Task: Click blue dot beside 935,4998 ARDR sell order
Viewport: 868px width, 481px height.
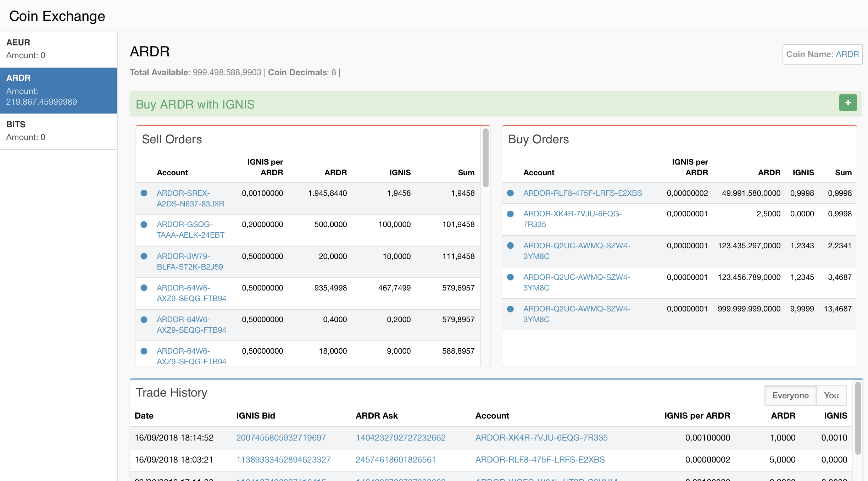Action: coord(144,288)
